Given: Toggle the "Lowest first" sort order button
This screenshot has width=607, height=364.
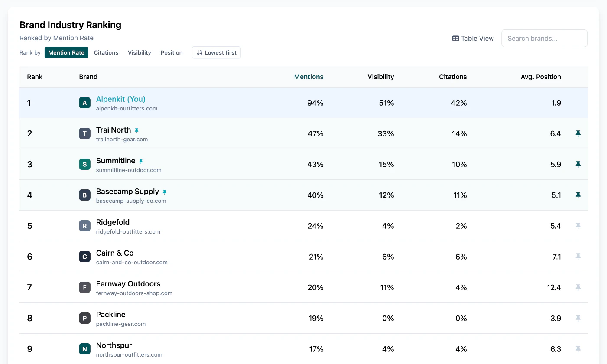Looking at the screenshot, I should point(216,52).
